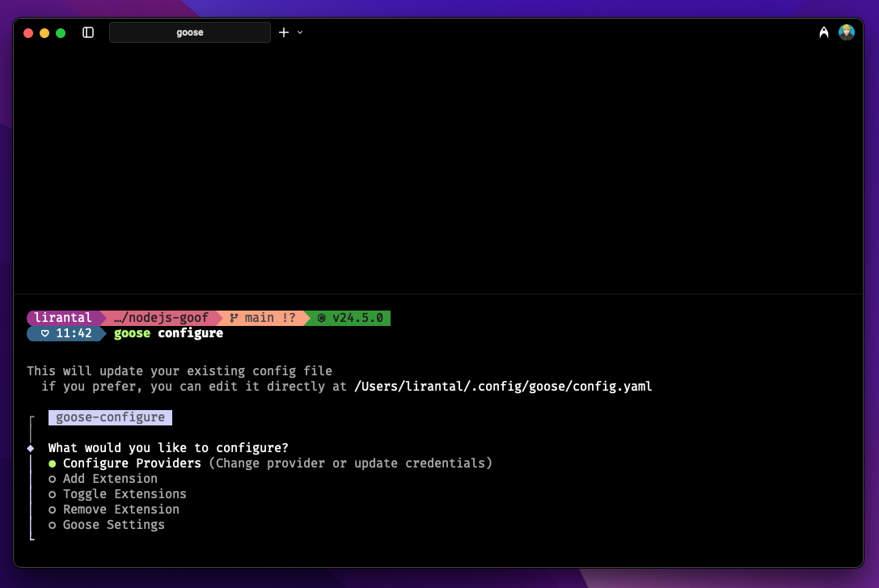Select the Remove Extension option
The width and height of the screenshot is (879, 588).
click(x=120, y=510)
